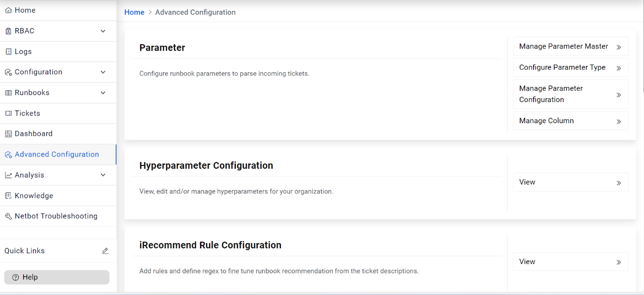
Task: Click the Quick Links edit pencil icon
Action: (x=105, y=251)
